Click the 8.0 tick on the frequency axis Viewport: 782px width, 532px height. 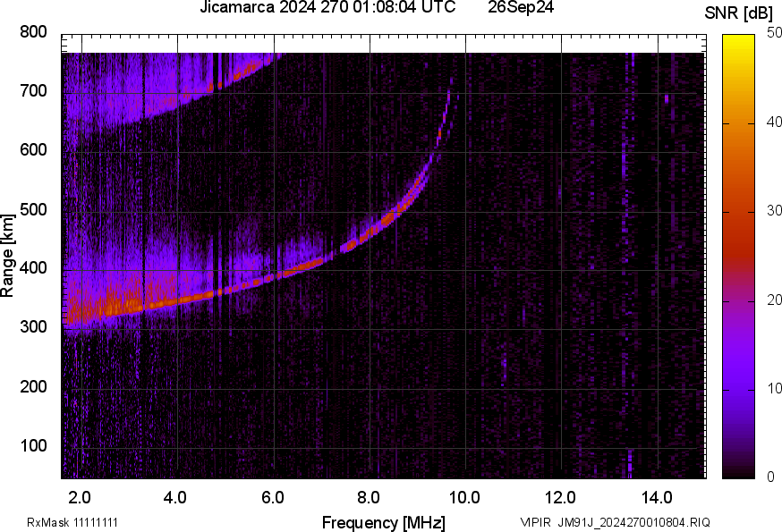tap(370, 495)
